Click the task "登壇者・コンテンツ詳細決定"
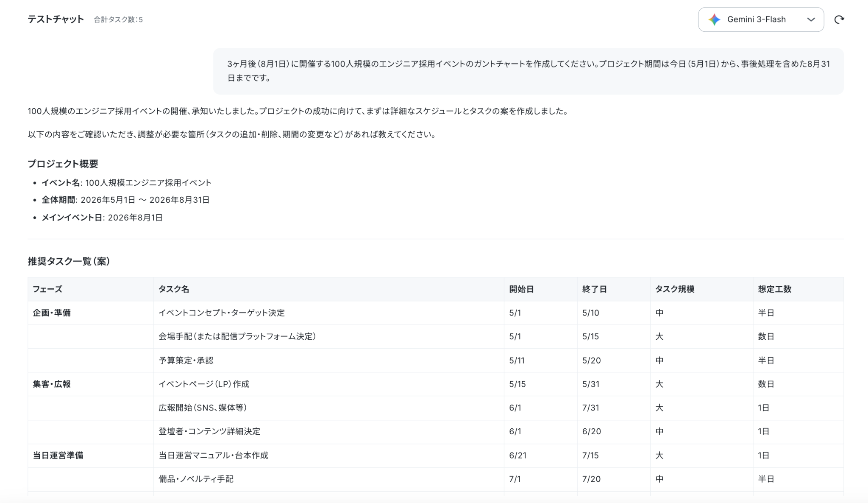This screenshot has height=503, width=868. [x=209, y=432]
